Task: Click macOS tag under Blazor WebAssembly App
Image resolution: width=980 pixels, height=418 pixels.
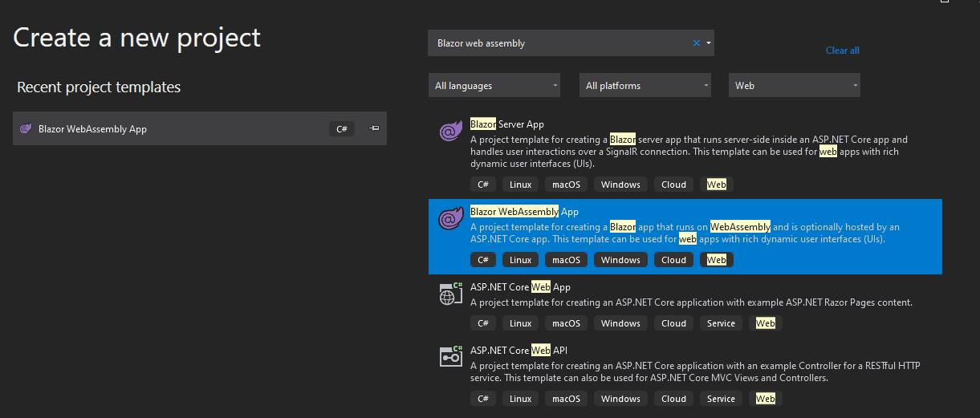Action: (x=566, y=260)
